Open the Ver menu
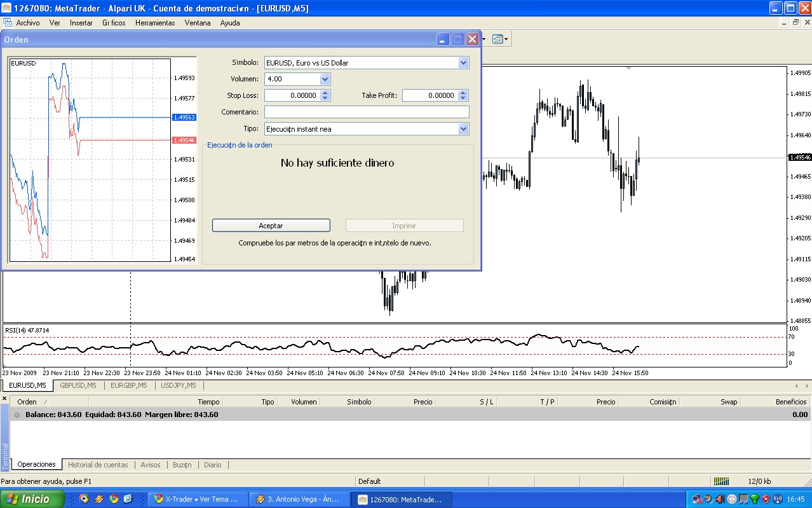This screenshot has height=508, width=812. pos(55,23)
